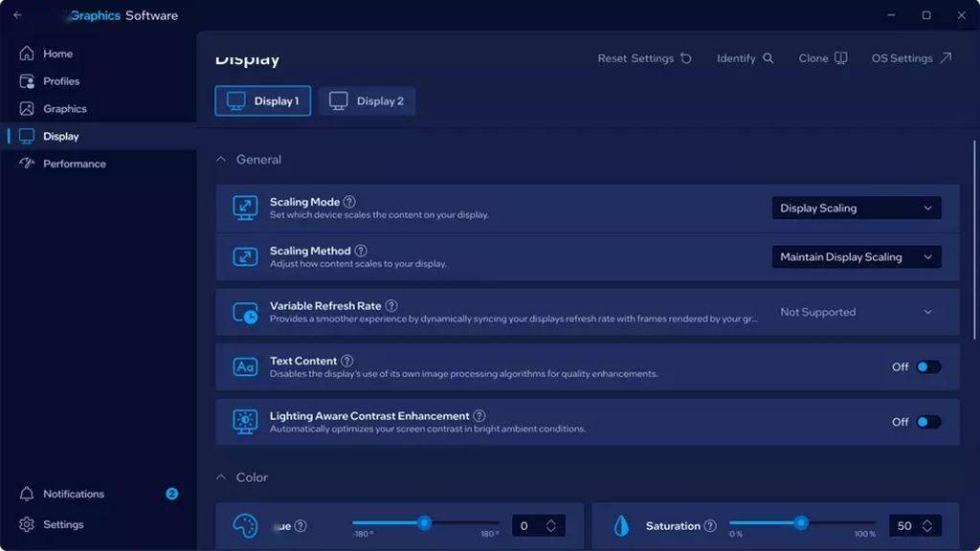Click the Hue slider handle
Viewport: 980px width, 551px height.
pyautogui.click(x=424, y=522)
